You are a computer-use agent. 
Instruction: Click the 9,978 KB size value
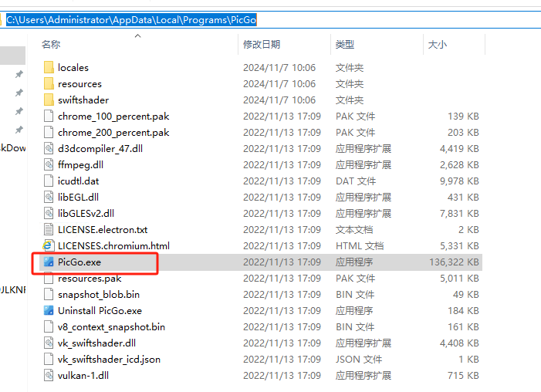459,181
